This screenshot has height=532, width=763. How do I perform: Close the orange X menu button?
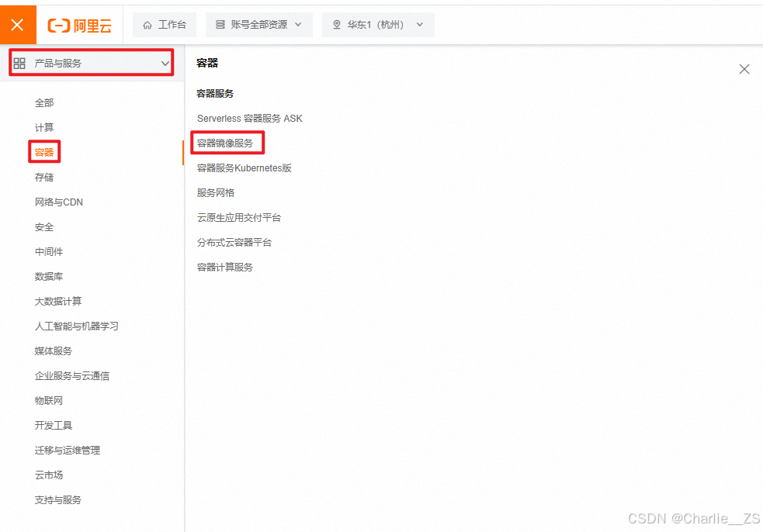coord(18,25)
